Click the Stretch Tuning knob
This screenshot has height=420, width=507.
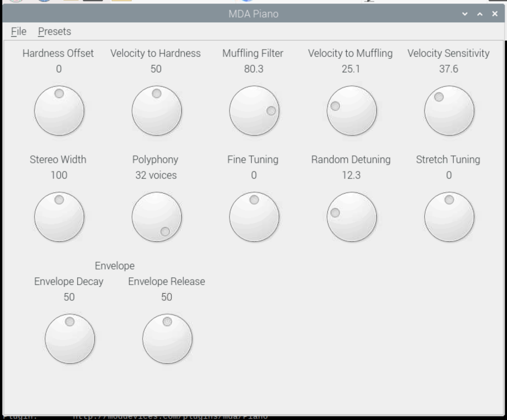[450, 217]
